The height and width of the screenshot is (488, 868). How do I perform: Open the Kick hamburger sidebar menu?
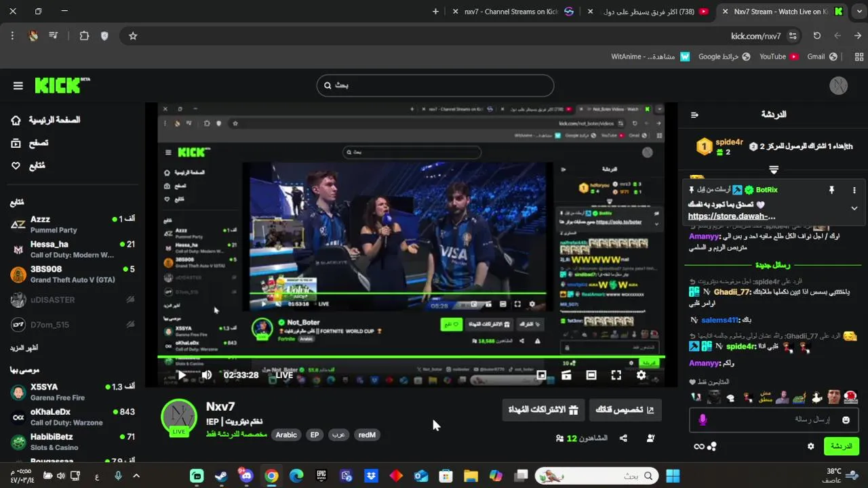(x=18, y=85)
